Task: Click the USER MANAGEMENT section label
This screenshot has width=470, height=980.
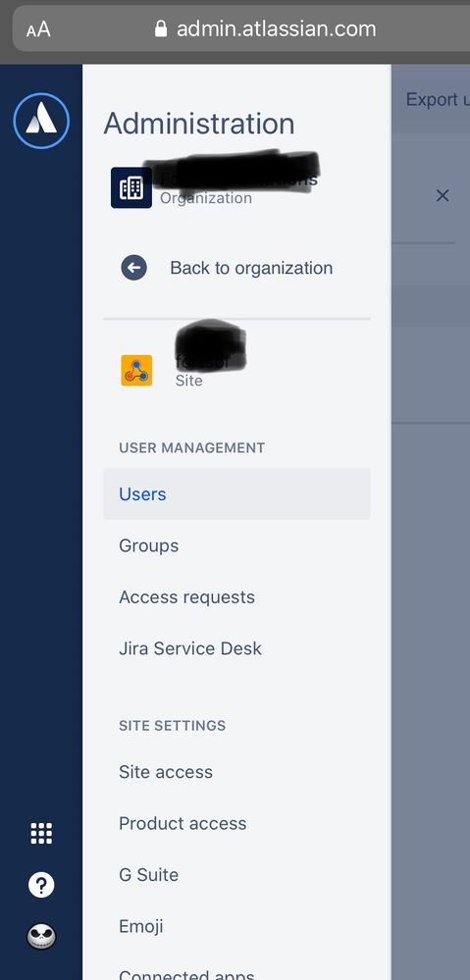Action: pyautogui.click(x=192, y=447)
